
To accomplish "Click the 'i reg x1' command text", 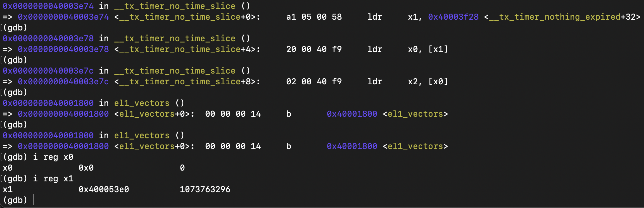I will coord(53,179).
